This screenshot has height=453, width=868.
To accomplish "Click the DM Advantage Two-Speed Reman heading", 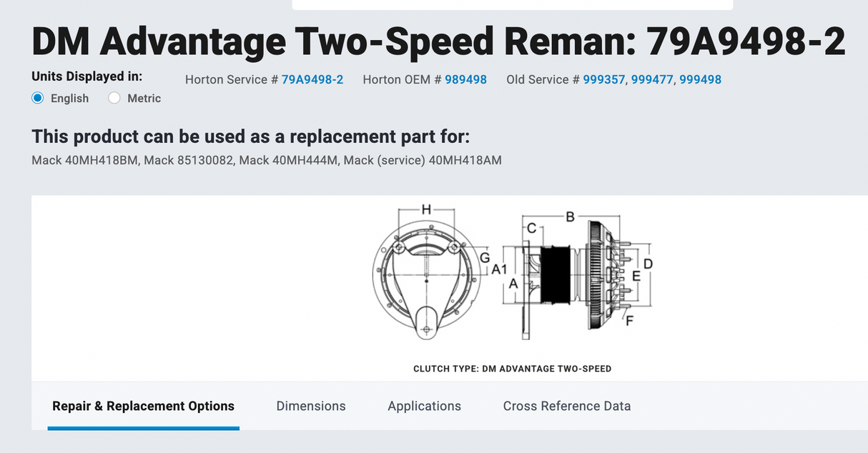I will tap(438, 41).
